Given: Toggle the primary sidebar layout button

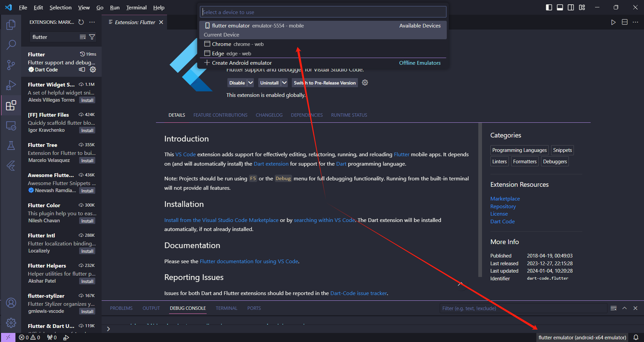Looking at the screenshot, I should tap(549, 7).
